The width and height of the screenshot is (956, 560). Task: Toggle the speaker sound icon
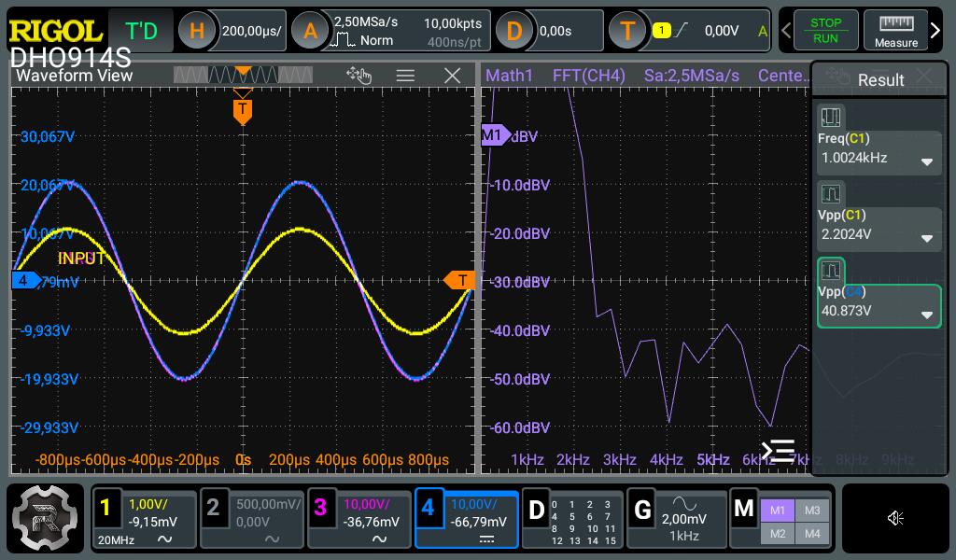point(895,518)
